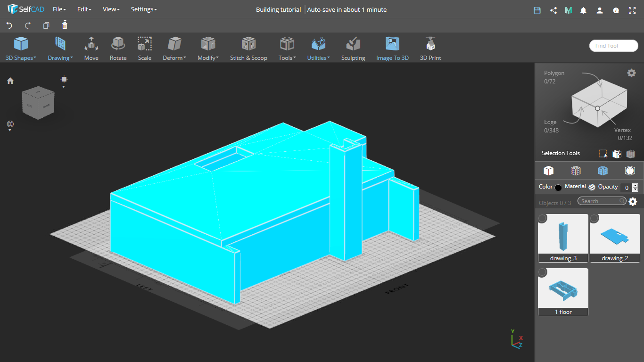Open the Image To 3D tool

pos(392,49)
